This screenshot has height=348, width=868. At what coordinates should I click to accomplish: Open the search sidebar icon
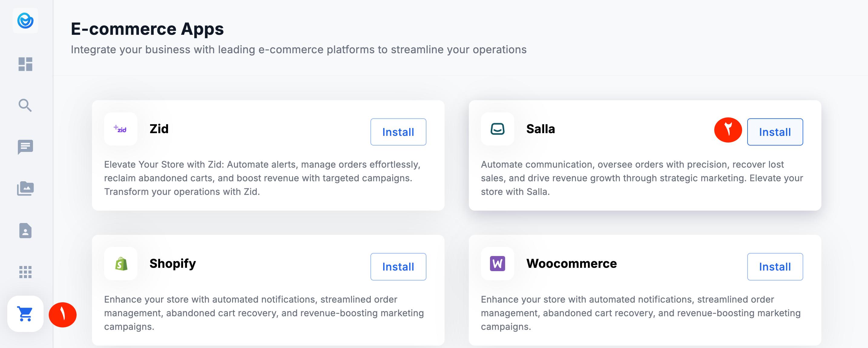tap(25, 105)
